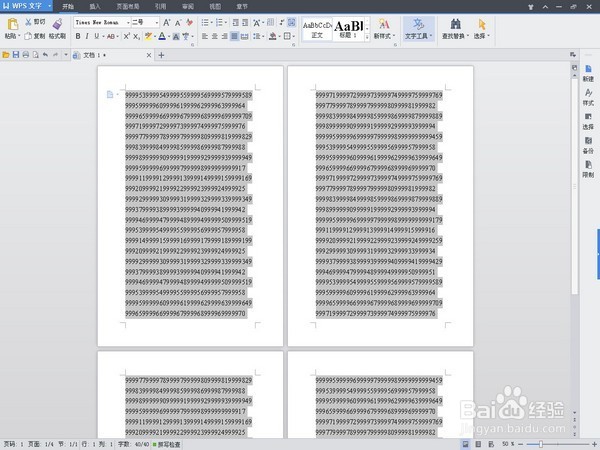Open the Start (开始) ribbon tab

coord(68,7)
